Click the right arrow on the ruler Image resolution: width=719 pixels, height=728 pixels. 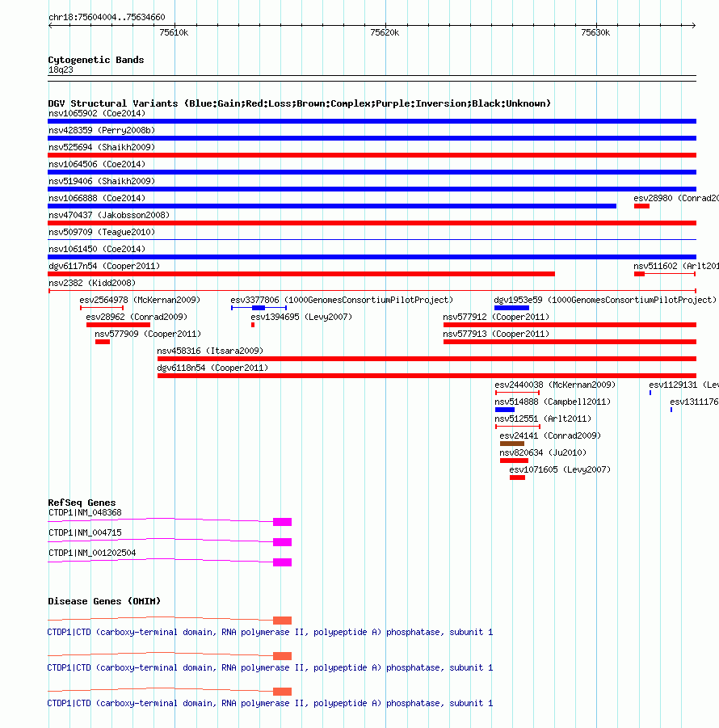[x=693, y=26]
